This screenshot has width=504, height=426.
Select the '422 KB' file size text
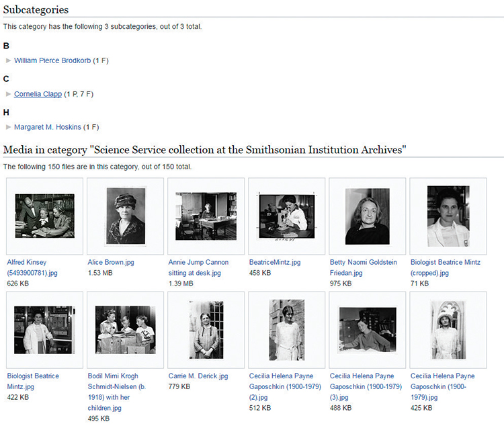[18, 397]
